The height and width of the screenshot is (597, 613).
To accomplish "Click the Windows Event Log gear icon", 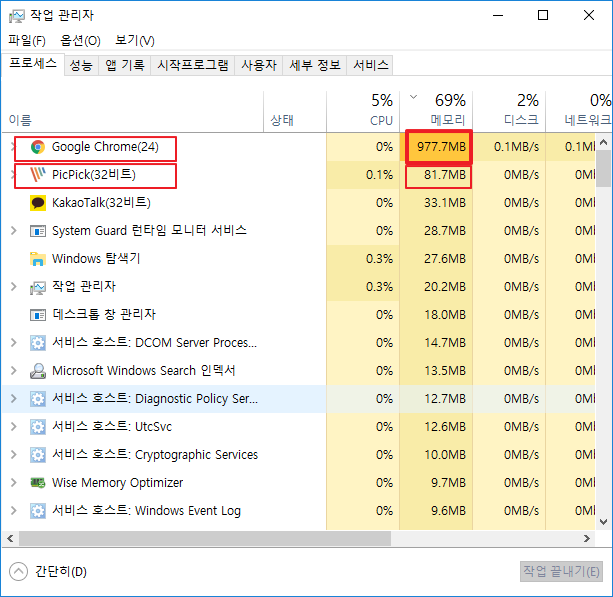I will (x=38, y=511).
